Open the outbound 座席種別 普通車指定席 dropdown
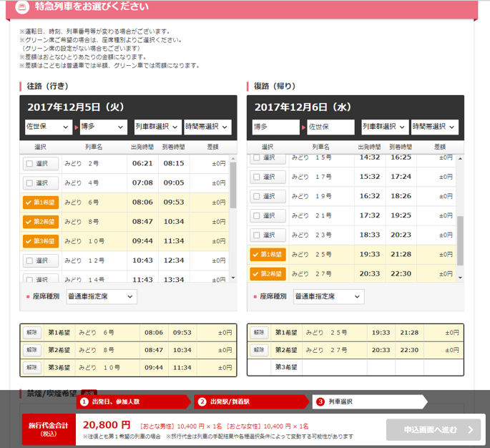 tap(102, 296)
